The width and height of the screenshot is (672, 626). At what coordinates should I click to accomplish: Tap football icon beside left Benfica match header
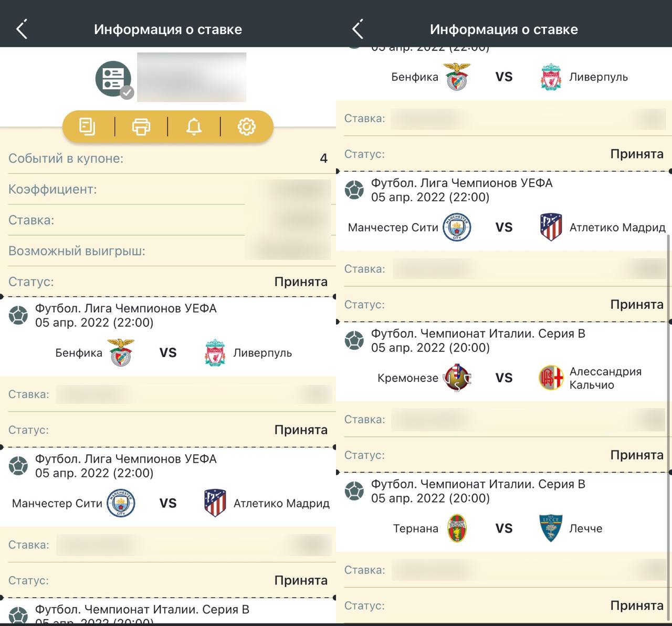[18, 316]
